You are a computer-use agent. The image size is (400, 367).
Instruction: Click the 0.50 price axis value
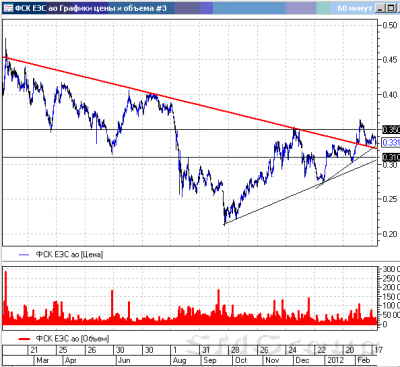tap(390, 25)
